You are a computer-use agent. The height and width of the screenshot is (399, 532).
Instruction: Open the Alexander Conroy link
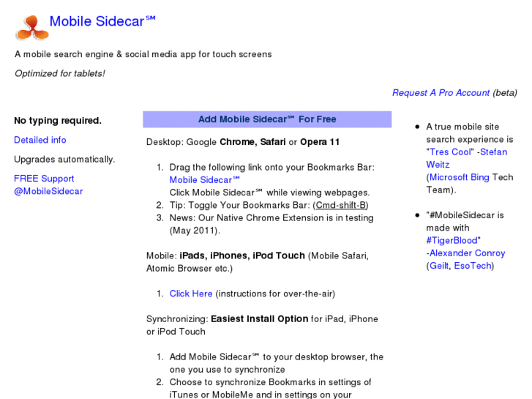click(x=467, y=253)
